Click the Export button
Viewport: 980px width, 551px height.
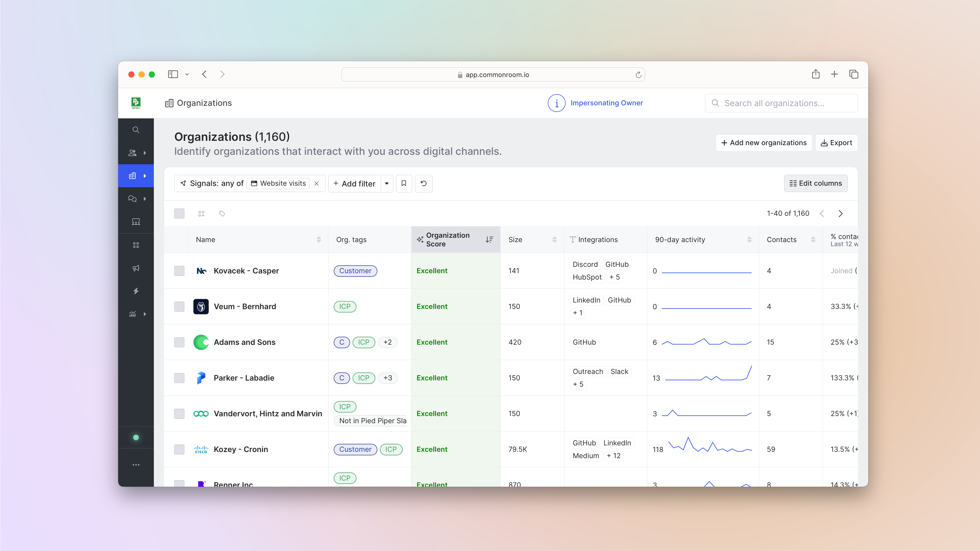point(836,143)
